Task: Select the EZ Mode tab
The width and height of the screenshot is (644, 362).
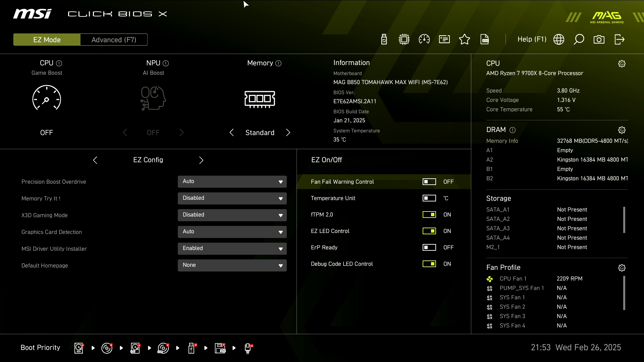Action: coord(47,40)
